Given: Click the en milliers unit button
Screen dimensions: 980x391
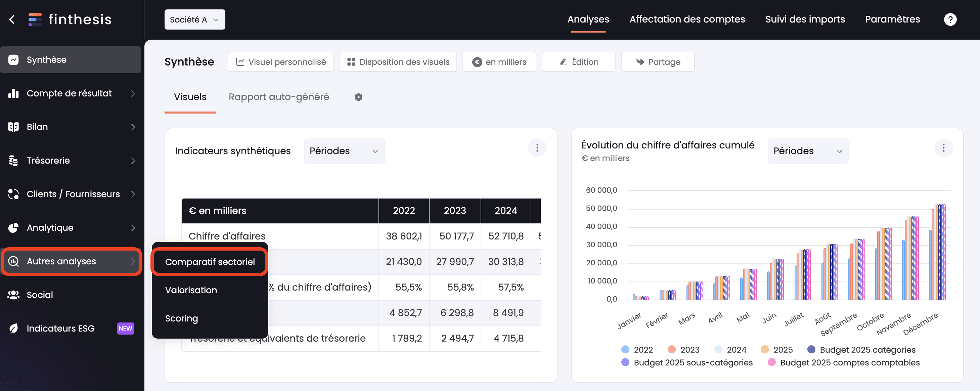Looking at the screenshot, I should tap(499, 61).
